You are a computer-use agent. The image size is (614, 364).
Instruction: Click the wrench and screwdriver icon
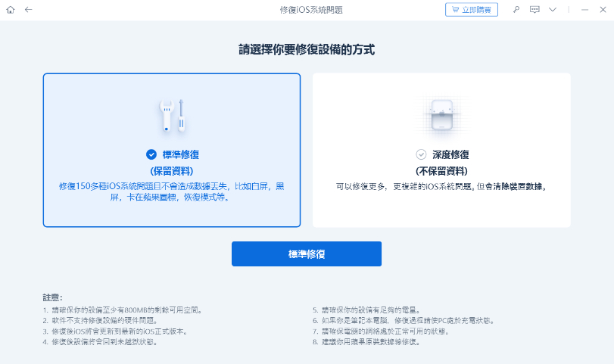click(172, 115)
